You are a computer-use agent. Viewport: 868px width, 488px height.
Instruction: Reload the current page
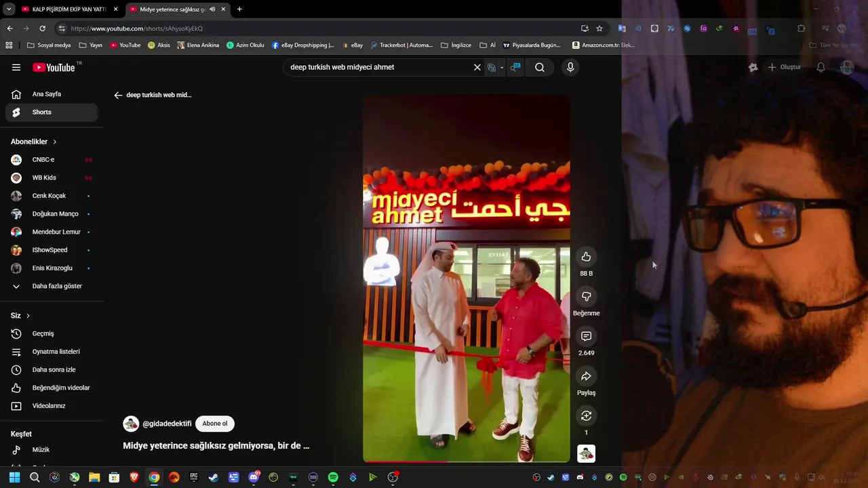point(42,28)
